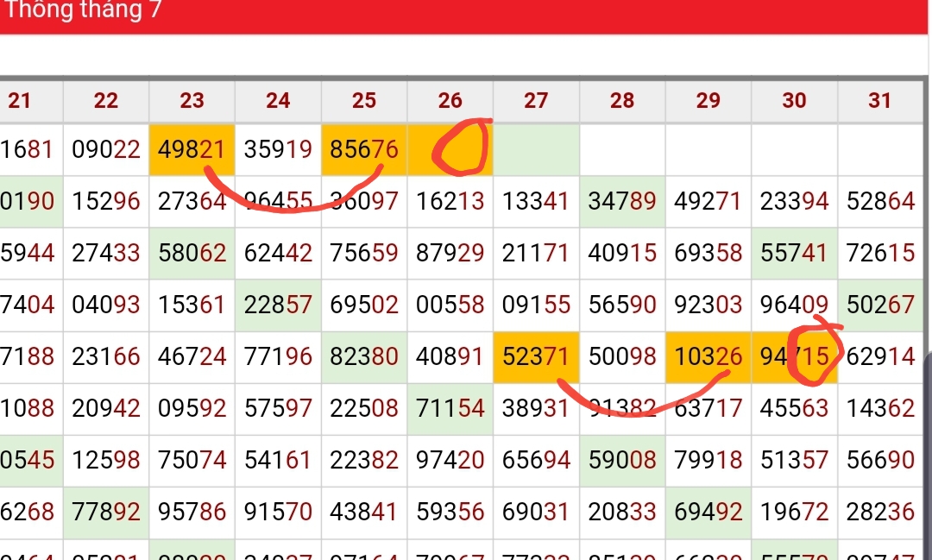Click cell 16213

pyautogui.click(x=450, y=202)
